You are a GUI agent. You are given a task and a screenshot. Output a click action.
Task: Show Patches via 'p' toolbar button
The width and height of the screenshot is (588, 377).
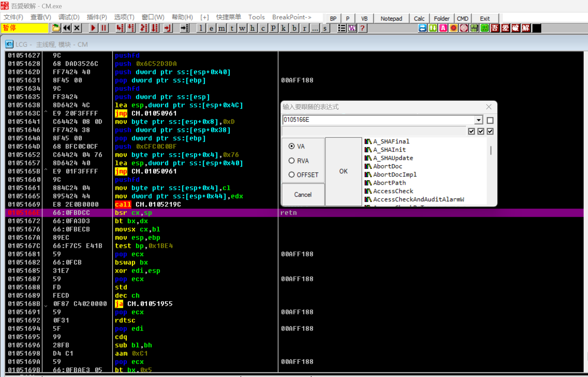(x=273, y=28)
